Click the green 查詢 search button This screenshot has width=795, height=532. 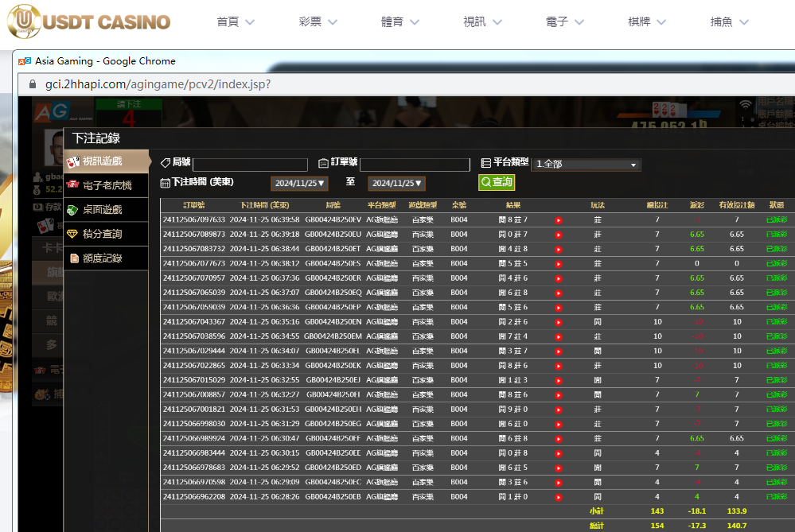tap(497, 182)
